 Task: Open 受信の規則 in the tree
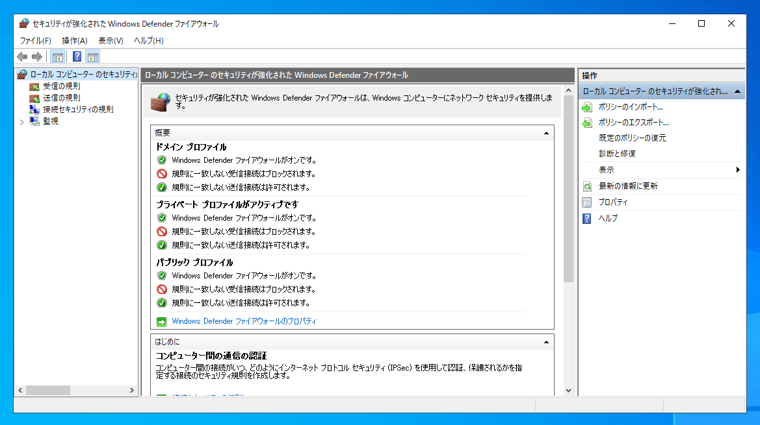[61, 86]
